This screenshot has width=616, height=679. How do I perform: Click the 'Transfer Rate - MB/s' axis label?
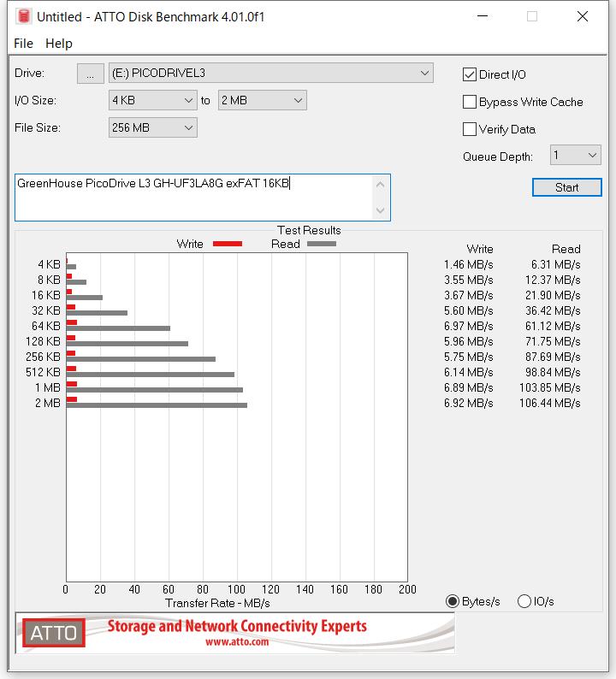(x=217, y=603)
